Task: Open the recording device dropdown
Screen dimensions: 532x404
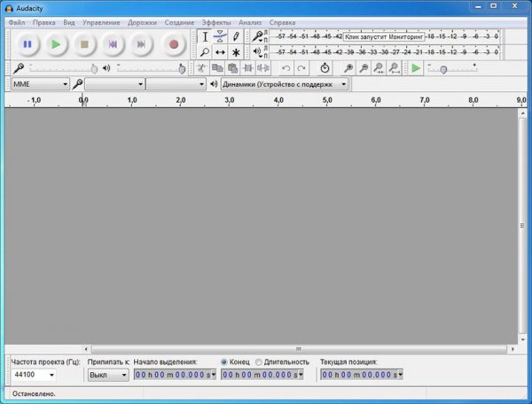Action: point(114,84)
